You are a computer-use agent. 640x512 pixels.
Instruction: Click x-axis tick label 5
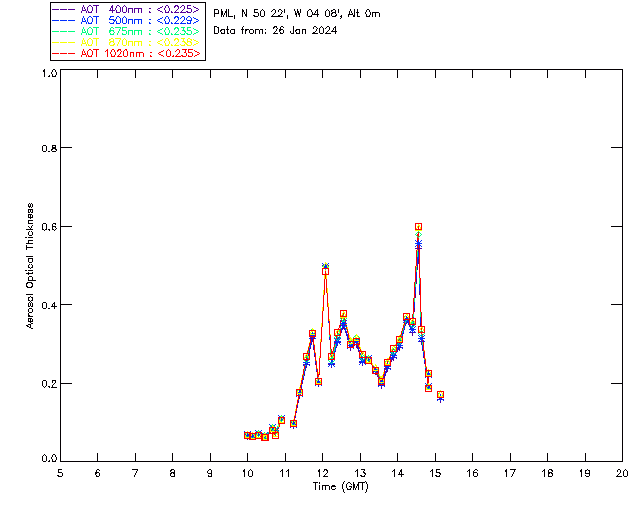point(60,473)
